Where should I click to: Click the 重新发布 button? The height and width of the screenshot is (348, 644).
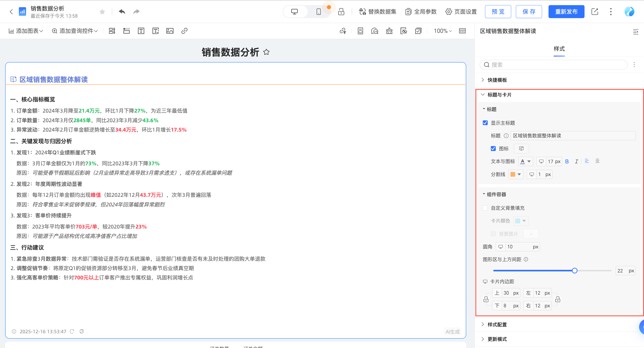[566, 12]
